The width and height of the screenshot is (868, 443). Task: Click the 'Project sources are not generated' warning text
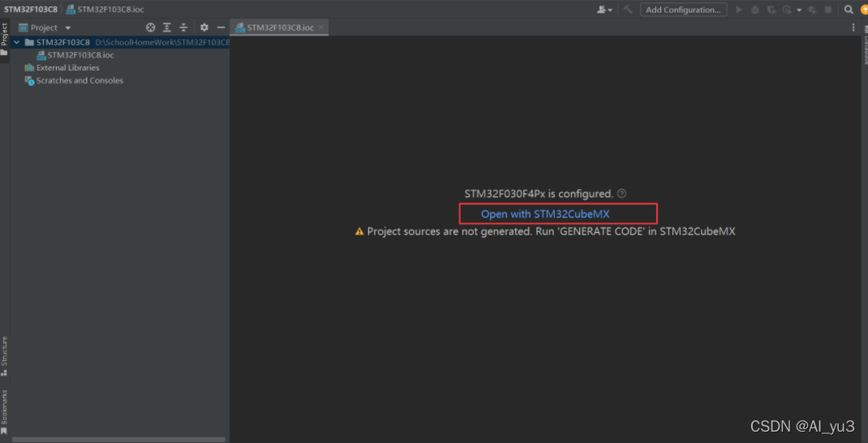[552, 231]
